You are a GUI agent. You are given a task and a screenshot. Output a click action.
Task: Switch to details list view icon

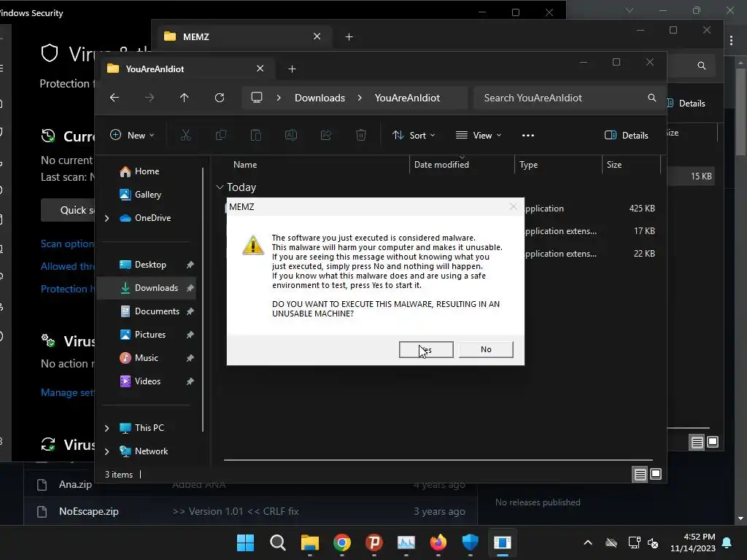coord(640,474)
